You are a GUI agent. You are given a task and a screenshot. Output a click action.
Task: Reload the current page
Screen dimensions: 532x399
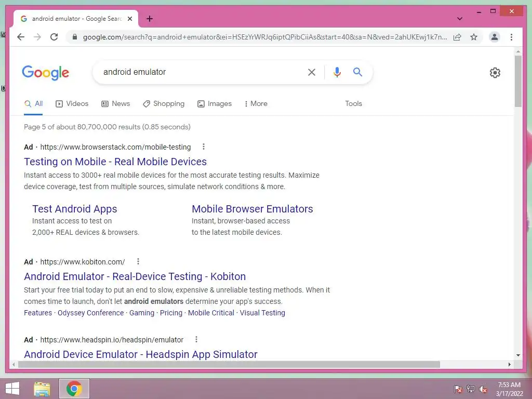coord(54,37)
